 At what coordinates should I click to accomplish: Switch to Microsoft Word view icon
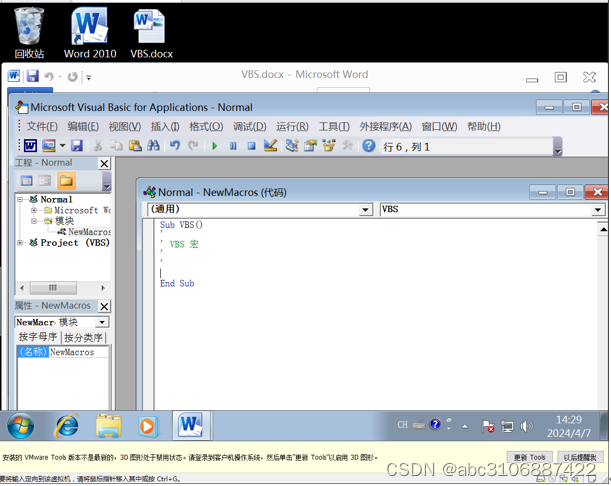click(x=30, y=146)
